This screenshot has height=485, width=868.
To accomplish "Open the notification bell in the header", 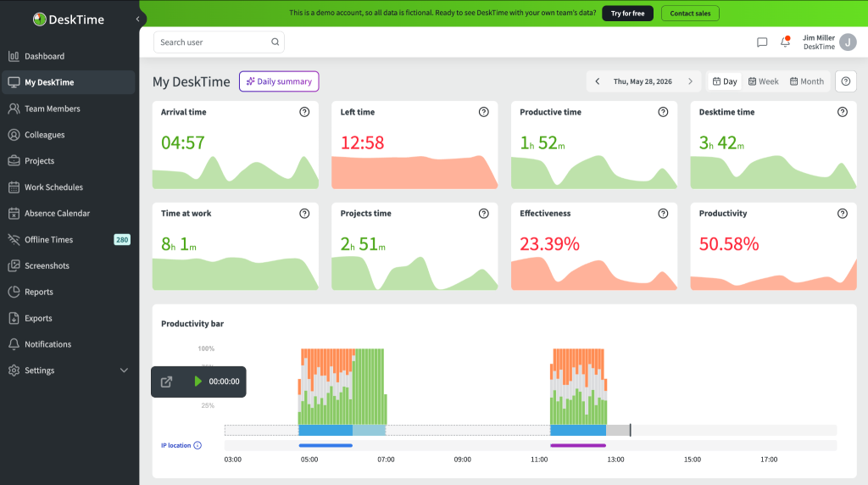I will [785, 42].
